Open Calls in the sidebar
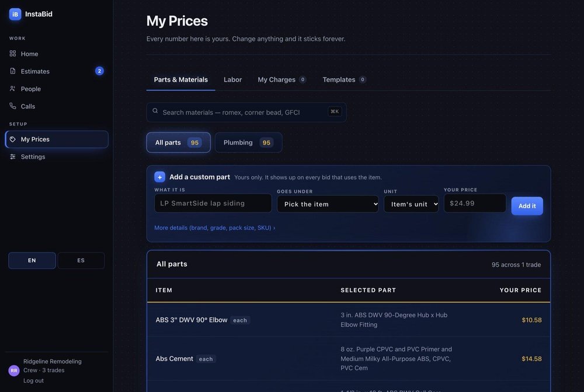This screenshot has width=584, height=392. tap(57, 106)
